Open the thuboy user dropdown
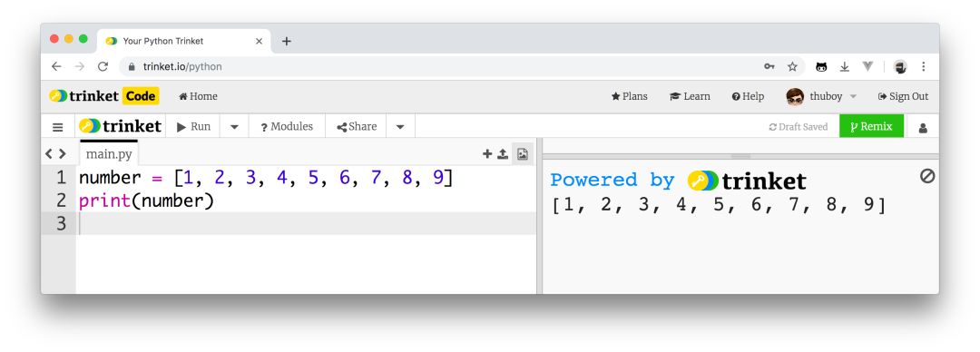 coord(821,96)
